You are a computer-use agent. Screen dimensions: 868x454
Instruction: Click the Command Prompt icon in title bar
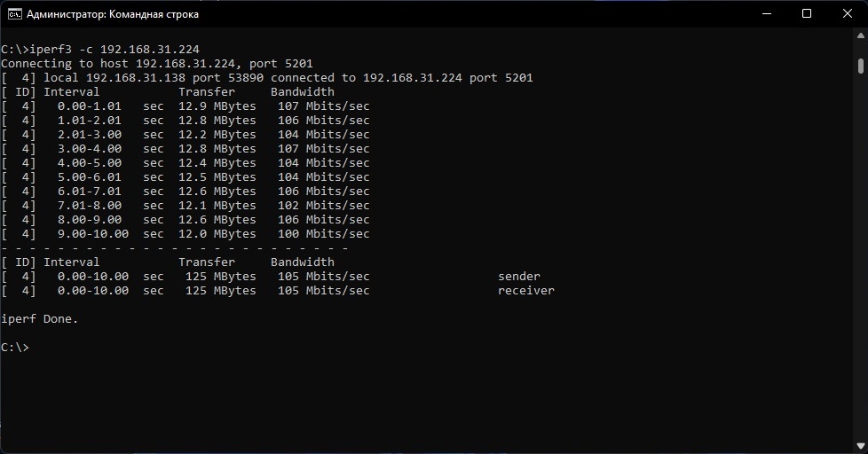[15, 14]
